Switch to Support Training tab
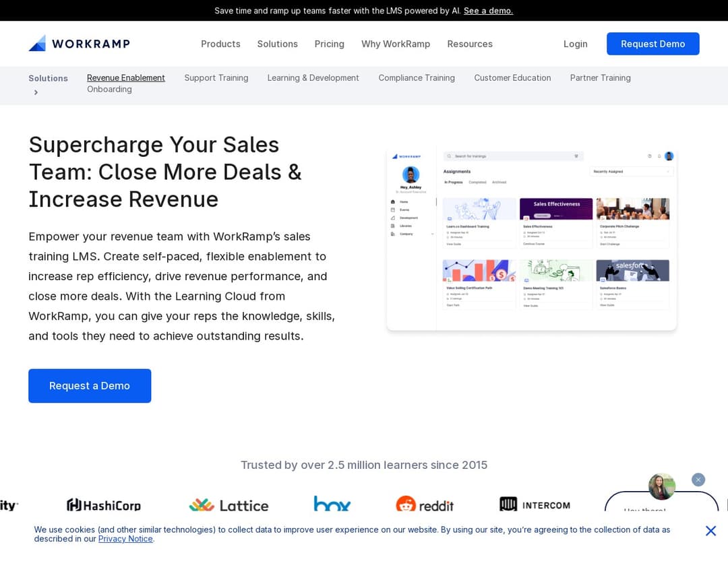The height and width of the screenshot is (582, 728). click(216, 78)
